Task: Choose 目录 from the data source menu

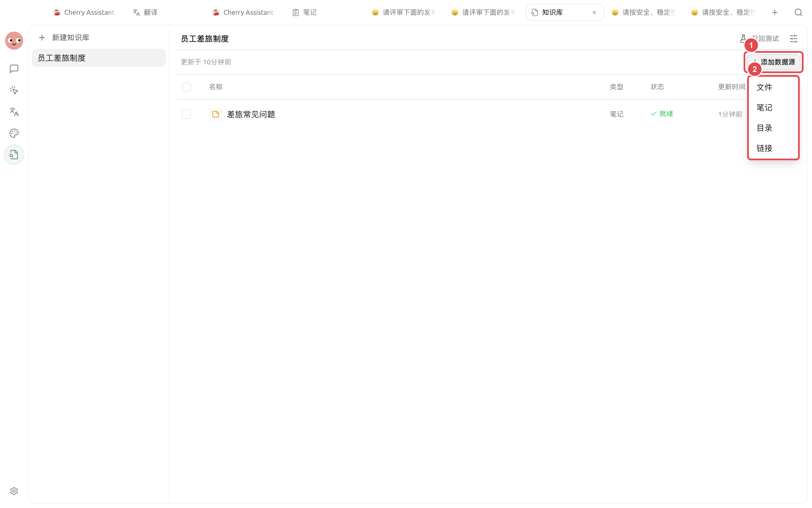Action: pyautogui.click(x=773, y=128)
